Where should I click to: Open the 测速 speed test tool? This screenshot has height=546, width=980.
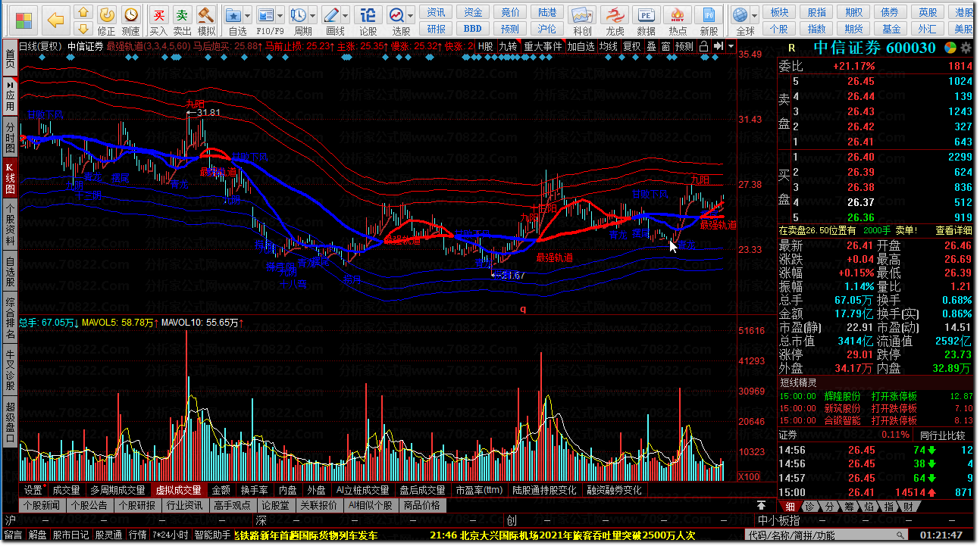(131, 20)
